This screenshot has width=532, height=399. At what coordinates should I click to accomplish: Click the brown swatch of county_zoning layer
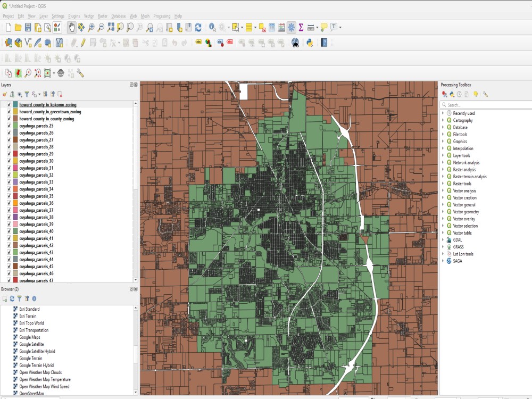pyautogui.click(x=15, y=119)
